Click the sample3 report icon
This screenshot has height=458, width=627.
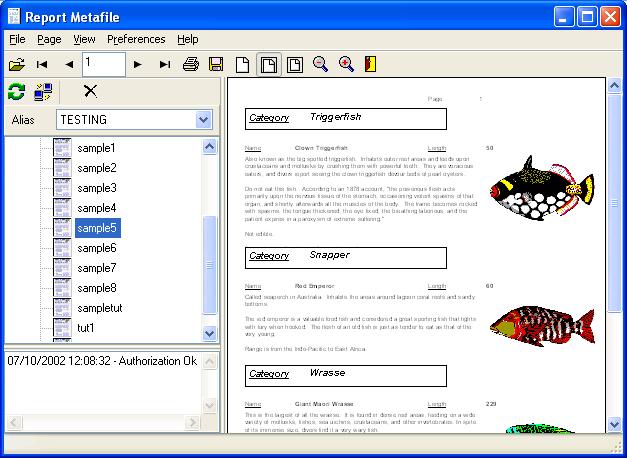tap(62, 188)
